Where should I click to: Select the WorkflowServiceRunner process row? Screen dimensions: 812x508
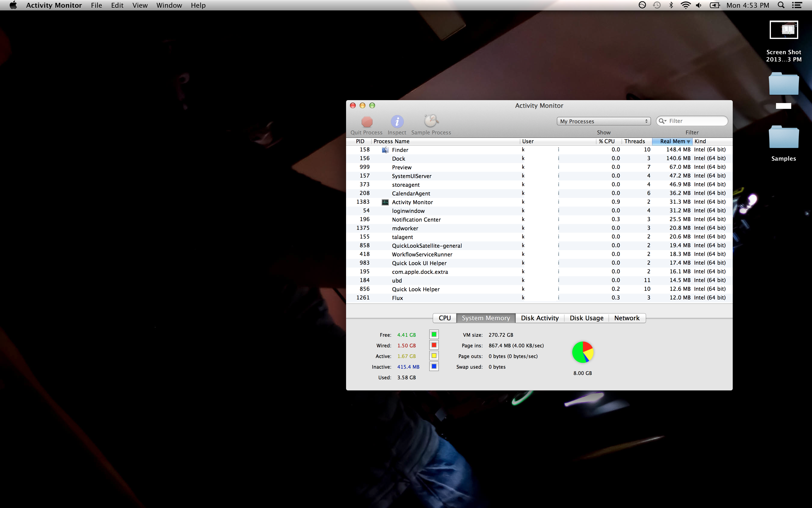(539, 255)
